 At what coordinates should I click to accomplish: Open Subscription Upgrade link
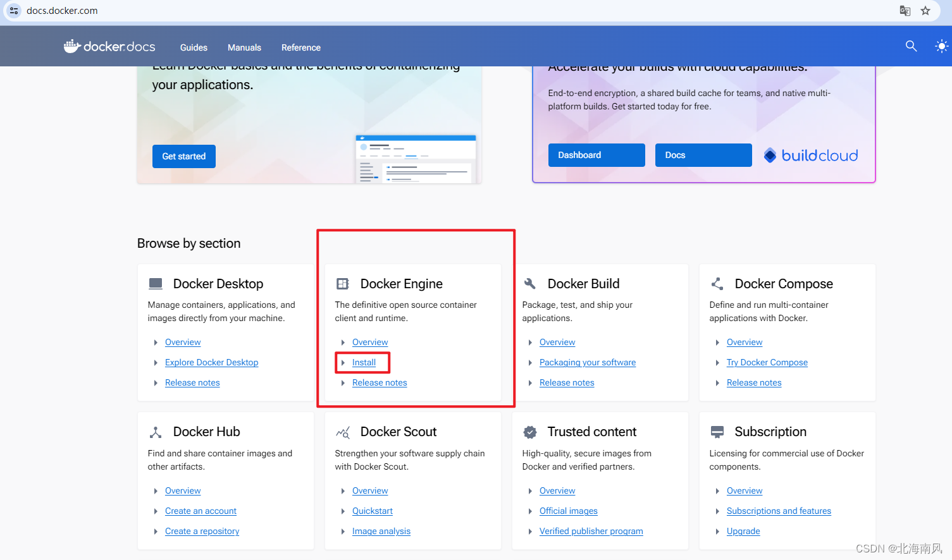743,531
